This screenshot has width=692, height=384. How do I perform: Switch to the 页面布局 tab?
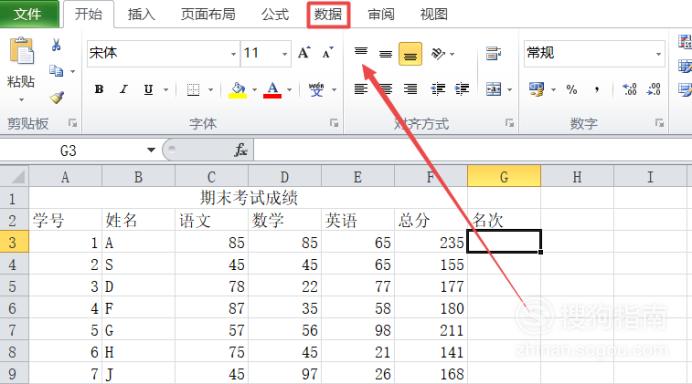208,14
